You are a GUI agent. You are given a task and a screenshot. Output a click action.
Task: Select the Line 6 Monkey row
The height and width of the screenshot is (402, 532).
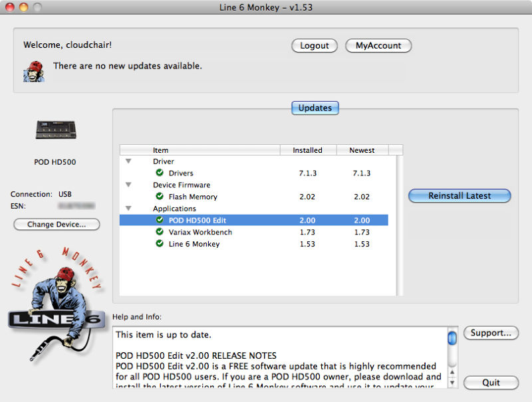[x=254, y=244]
